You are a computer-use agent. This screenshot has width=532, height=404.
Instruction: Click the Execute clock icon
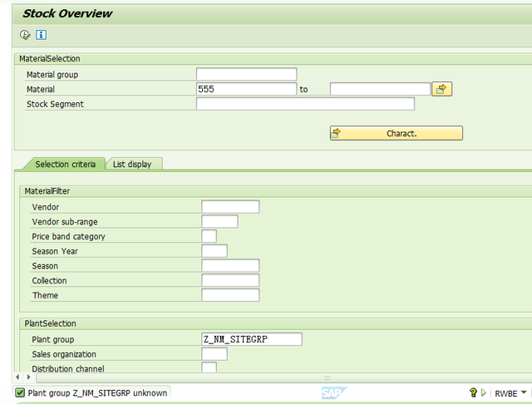click(x=25, y=35)
